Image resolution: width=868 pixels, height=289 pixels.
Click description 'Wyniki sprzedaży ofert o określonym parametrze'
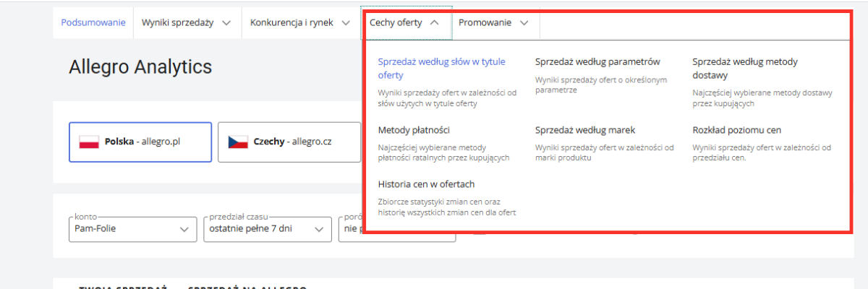(601, 85)
